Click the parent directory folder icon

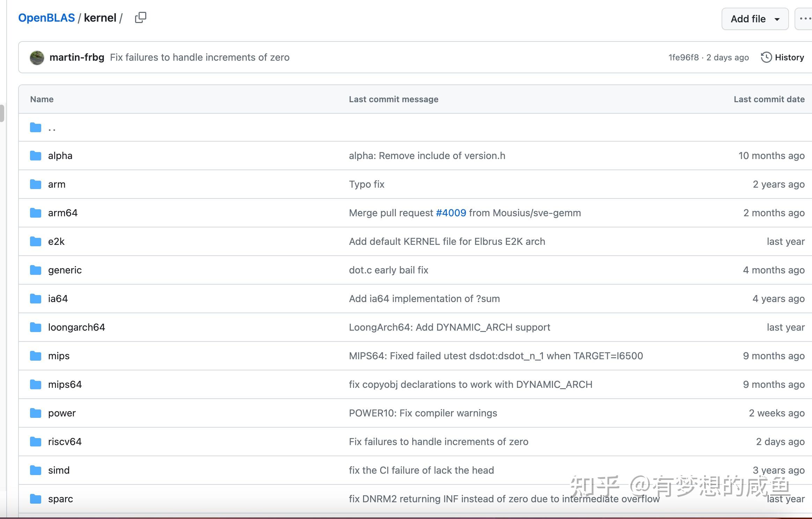36,127
